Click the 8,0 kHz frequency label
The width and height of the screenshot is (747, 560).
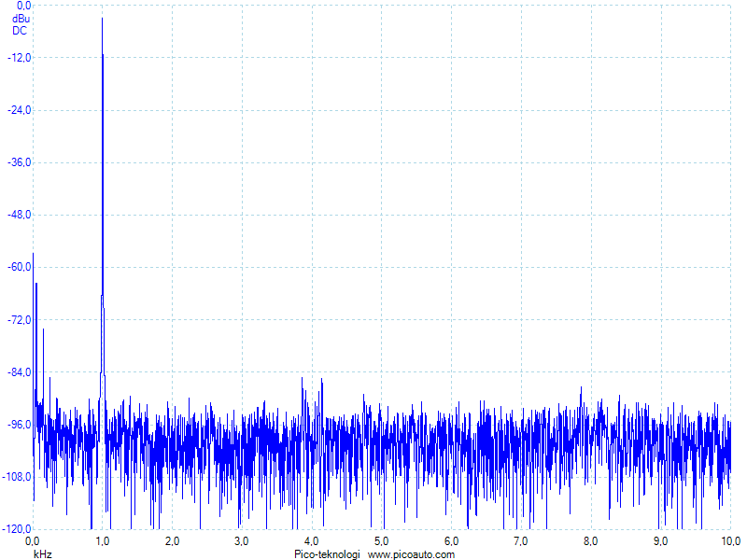coord(591,541)
